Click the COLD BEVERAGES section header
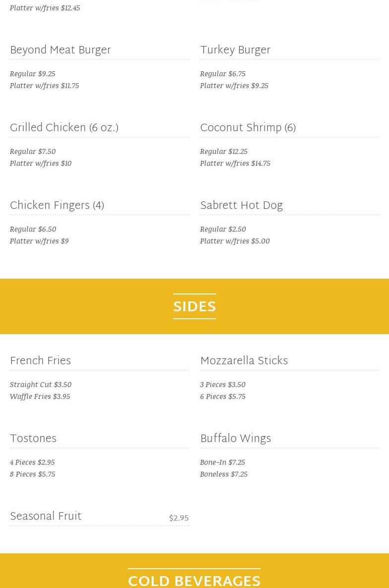 194,581
